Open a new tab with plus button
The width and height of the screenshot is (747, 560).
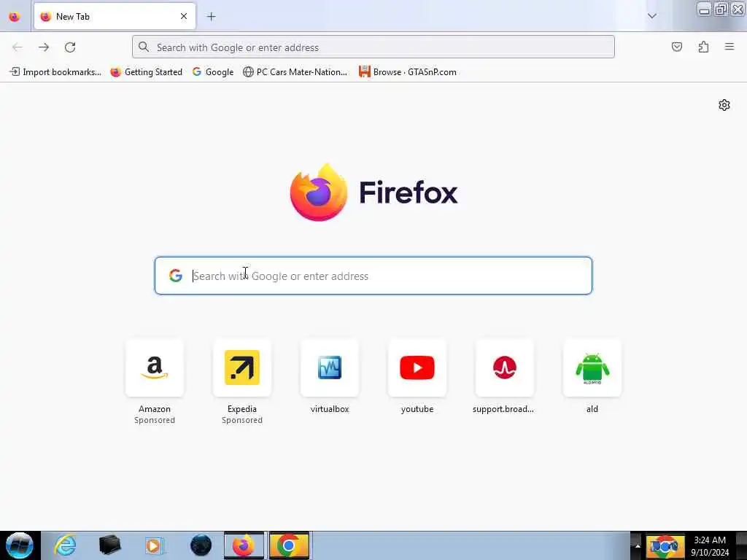[212, 17]
